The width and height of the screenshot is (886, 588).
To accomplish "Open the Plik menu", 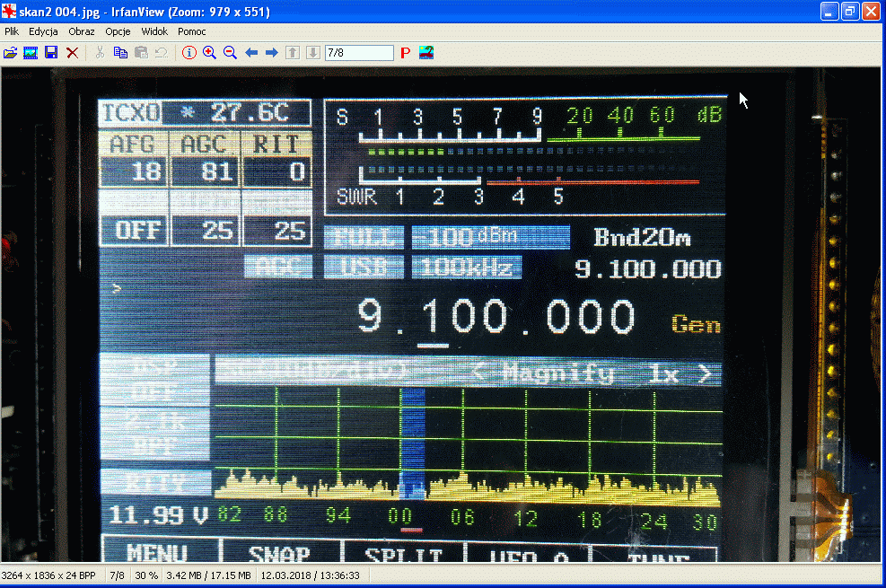I will [x=12, y=31].
